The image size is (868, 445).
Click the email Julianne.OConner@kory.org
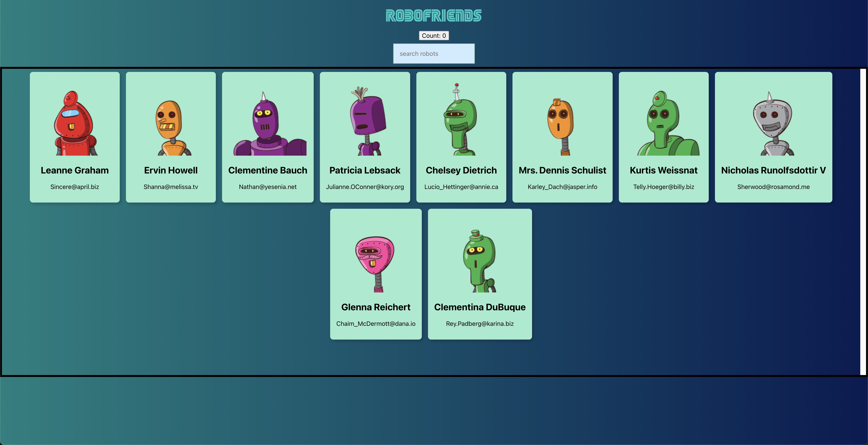tap(365, 187)
